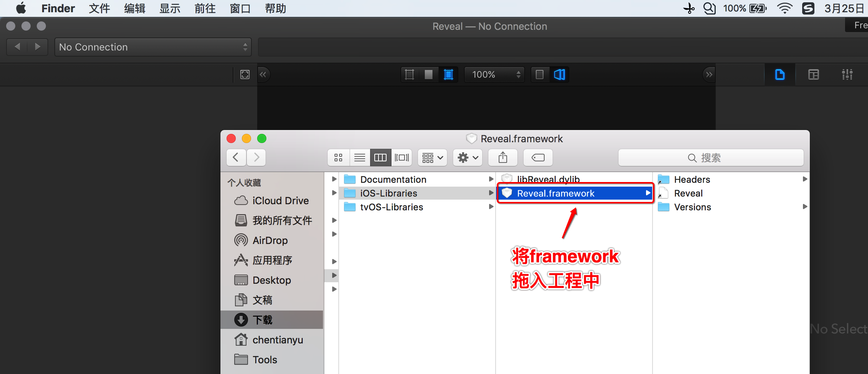Switch Reveal canvas to 3D view

tap(560, 75)
